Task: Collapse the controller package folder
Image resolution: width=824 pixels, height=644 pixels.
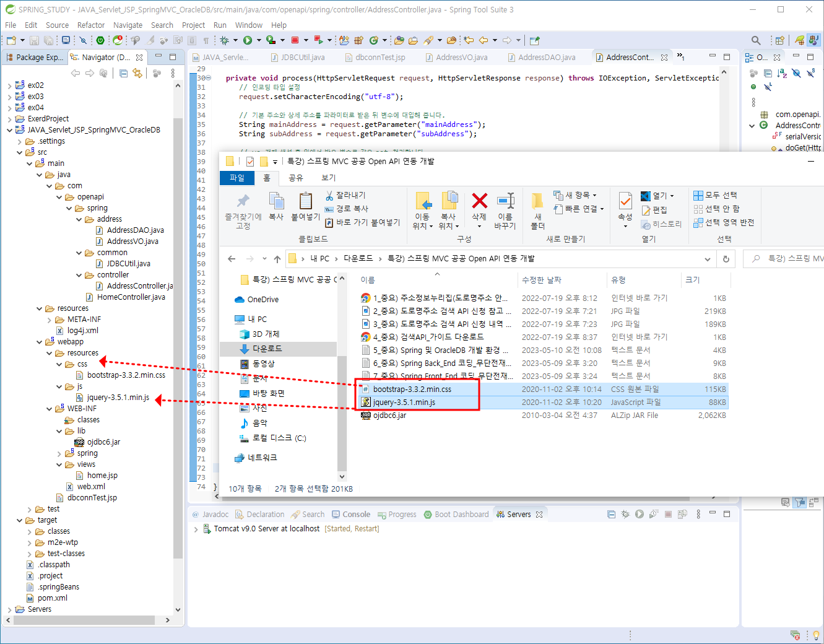Action: pyautogui.click(x=79, y=275)
